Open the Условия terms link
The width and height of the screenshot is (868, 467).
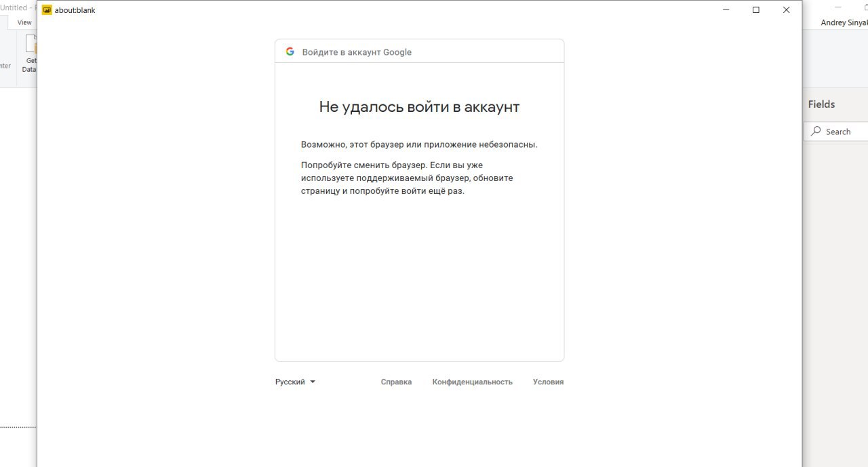pos(548,382)
